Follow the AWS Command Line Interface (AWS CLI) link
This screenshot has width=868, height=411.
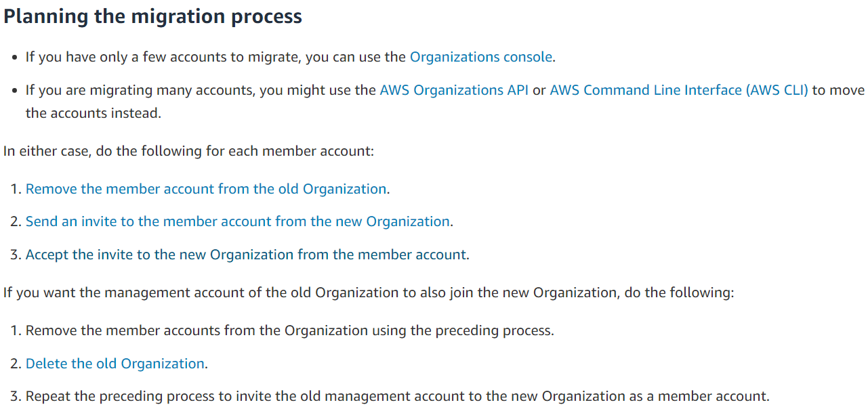coord(679,90)
